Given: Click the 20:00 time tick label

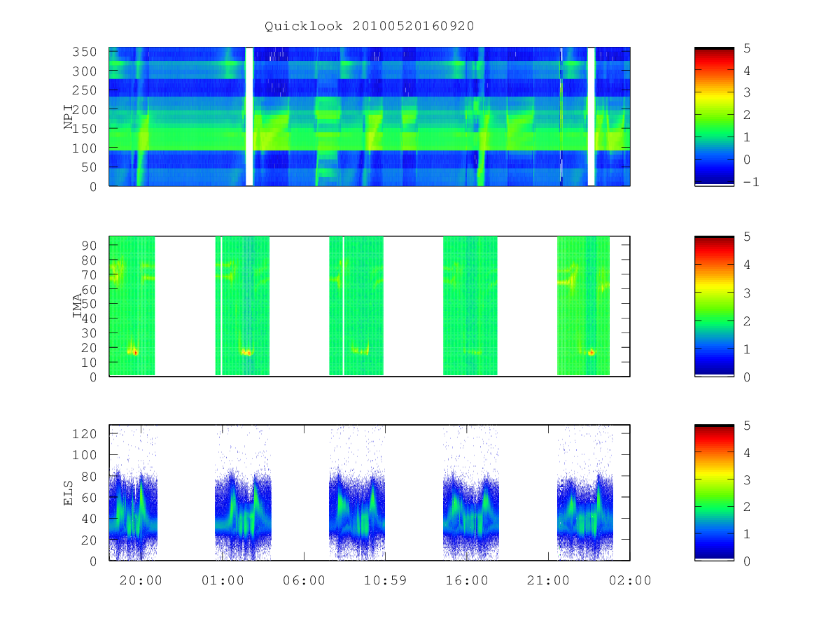Looking at the screenshot, I should click(142, 580).
